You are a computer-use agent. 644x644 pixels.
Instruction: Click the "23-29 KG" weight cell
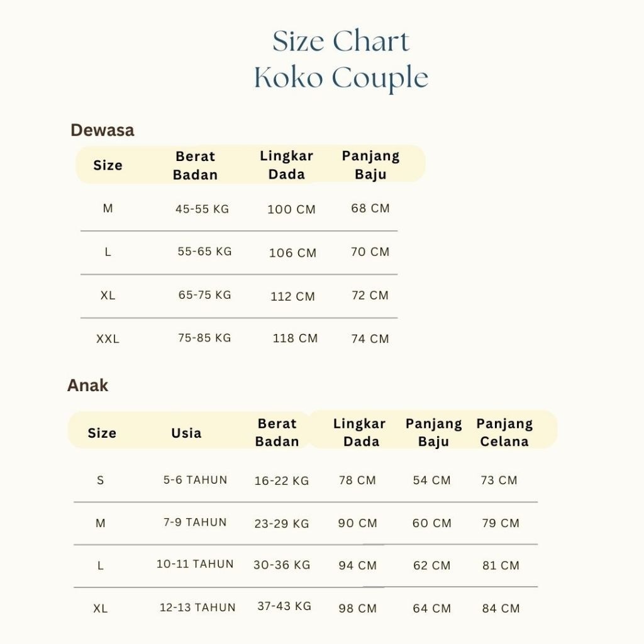[x=282, y=523]
